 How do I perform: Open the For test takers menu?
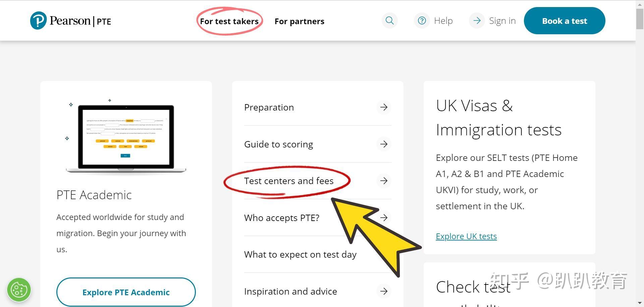(x=229, y=21)
